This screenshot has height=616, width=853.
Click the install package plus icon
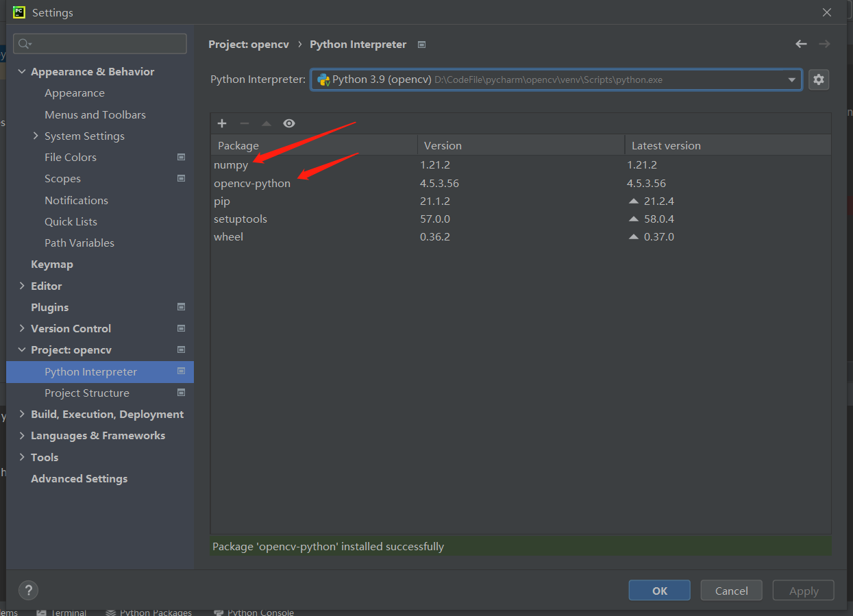222,123
